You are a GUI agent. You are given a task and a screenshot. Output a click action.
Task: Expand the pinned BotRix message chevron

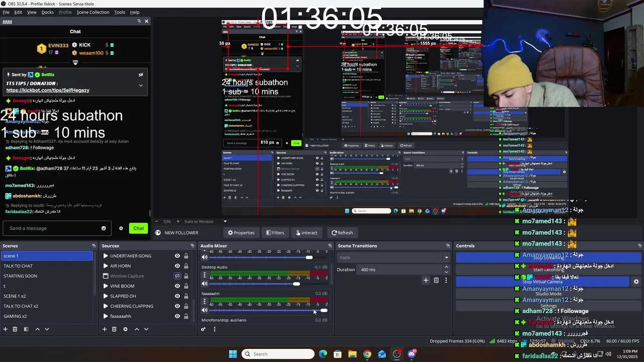[141, 85]
